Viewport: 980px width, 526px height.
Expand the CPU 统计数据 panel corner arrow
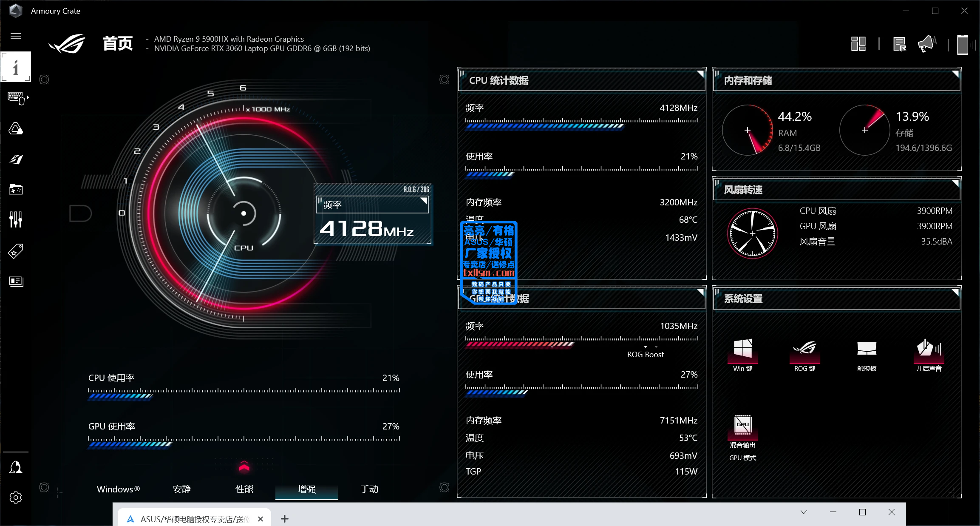[700, 74]
